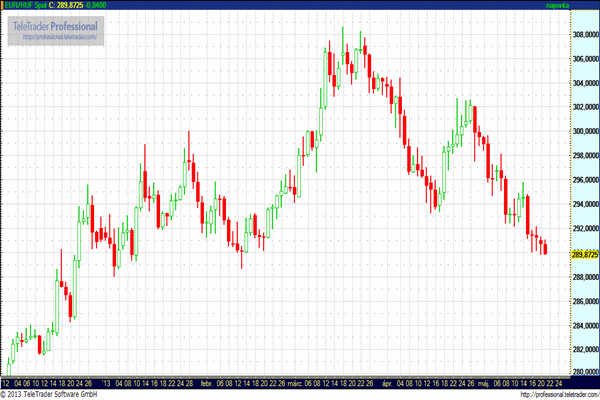Image resolution: width=600 pixels, height=400 pixels.
Task: Select the '13 year marker on time axis
Action: [x=108, y=382]
